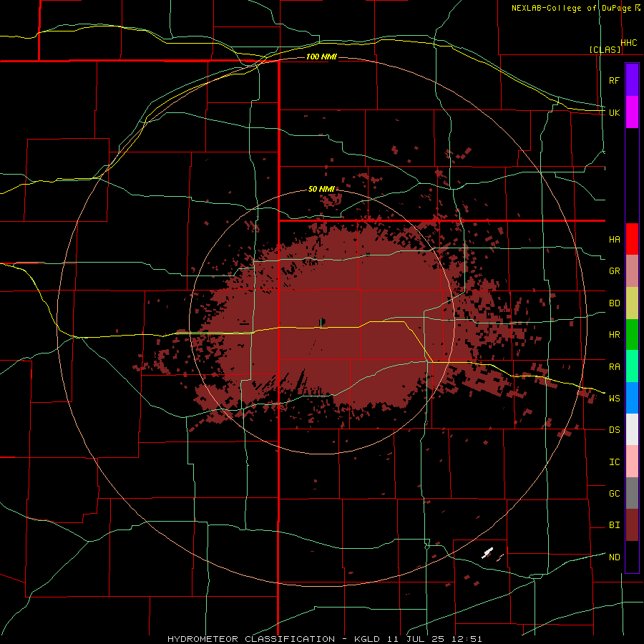
Task: Click the HHC product label
Action: [629, 43]
